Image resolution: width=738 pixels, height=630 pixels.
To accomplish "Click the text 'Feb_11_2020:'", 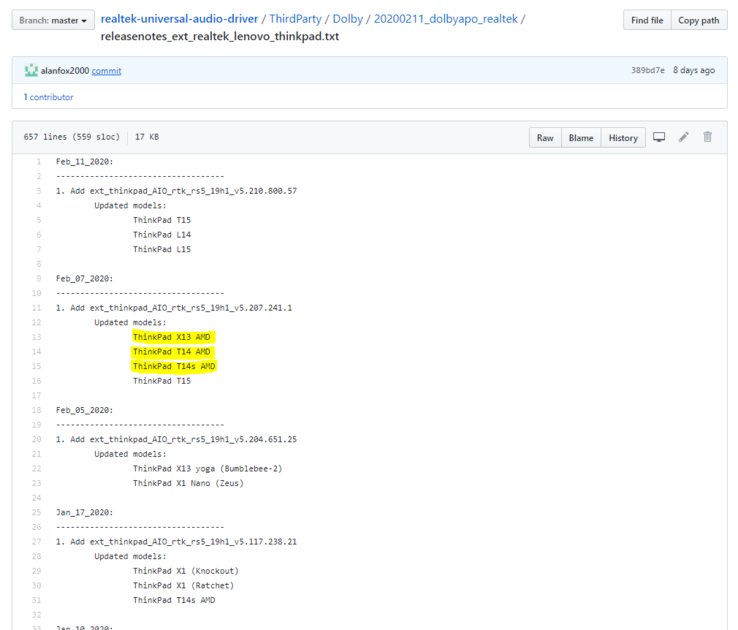I will coord(85,161).
